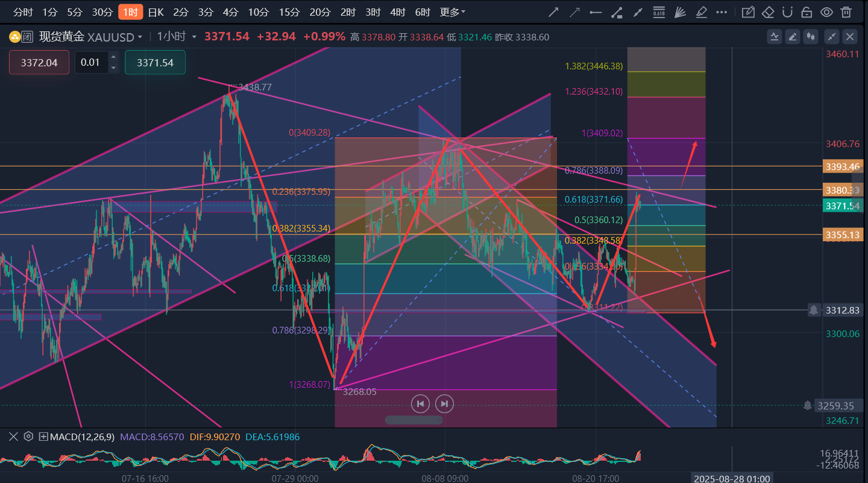Open MACD indicator settings gear
Viewport: 868px width, 483px height.
28,437
